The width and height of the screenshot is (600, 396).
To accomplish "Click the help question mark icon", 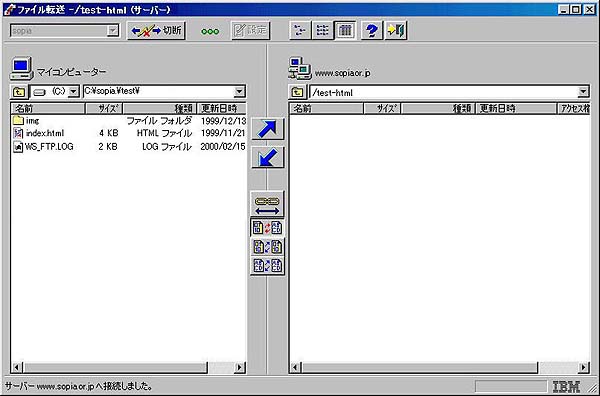I will point(371,30).
